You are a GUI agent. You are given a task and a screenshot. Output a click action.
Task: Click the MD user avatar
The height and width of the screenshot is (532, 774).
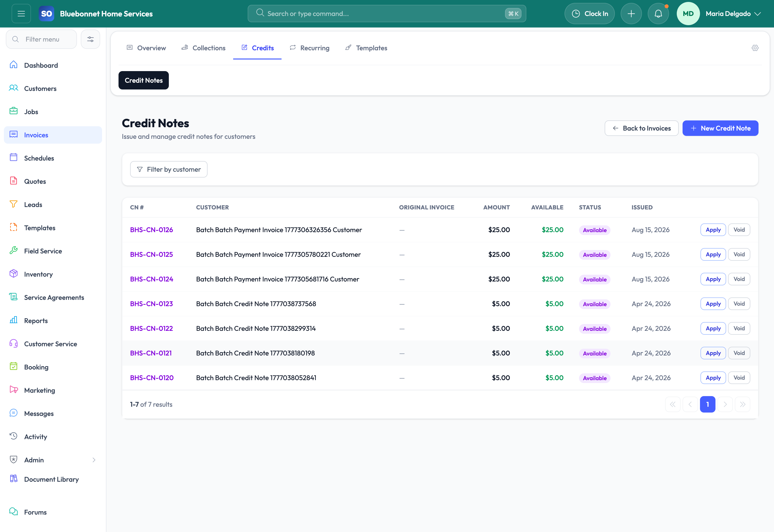pos(688,14)
